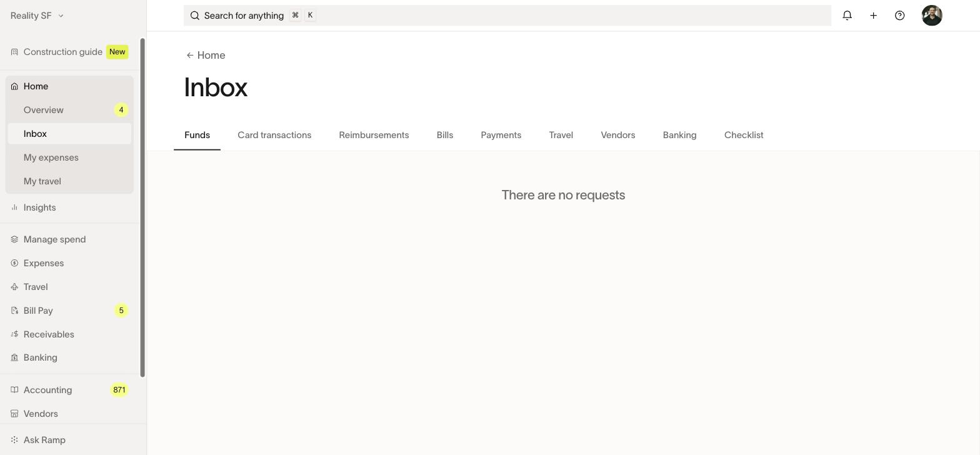Open the notifications bell
Image resolution: width=980 pixels, height=455 pixels.
tap(847, 16)
